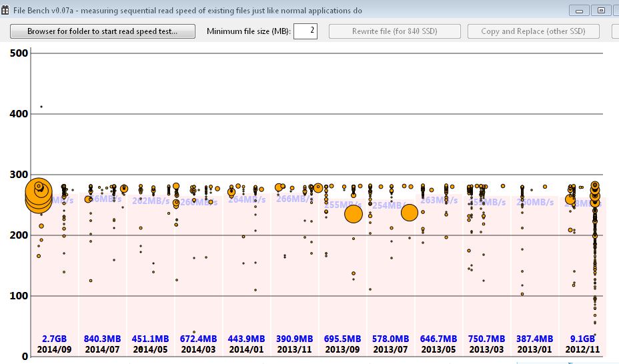
Task: Click the 451.1MB size label
Action: click(x=150, y=339)
